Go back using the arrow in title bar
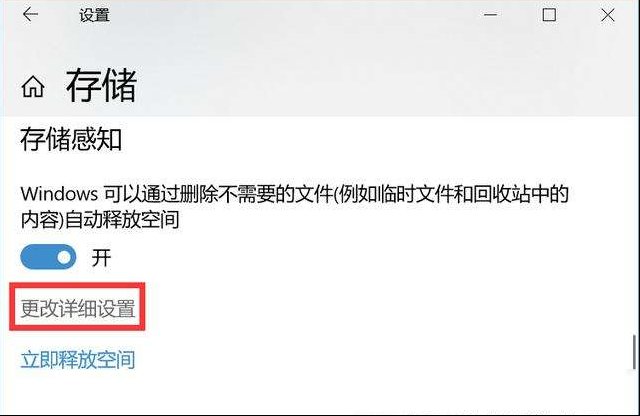640x416 pixels. pos(30,15)
